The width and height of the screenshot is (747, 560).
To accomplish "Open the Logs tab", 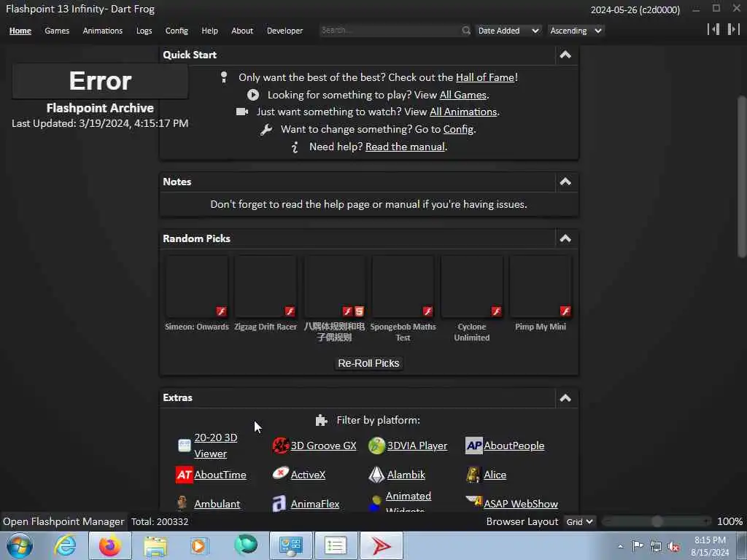I will click(144, 31).
